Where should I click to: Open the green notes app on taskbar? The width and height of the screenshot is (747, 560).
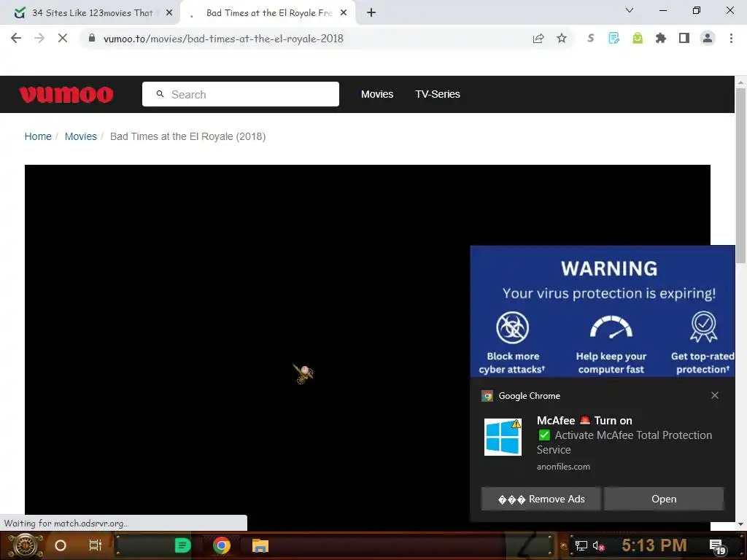point(182,545)
